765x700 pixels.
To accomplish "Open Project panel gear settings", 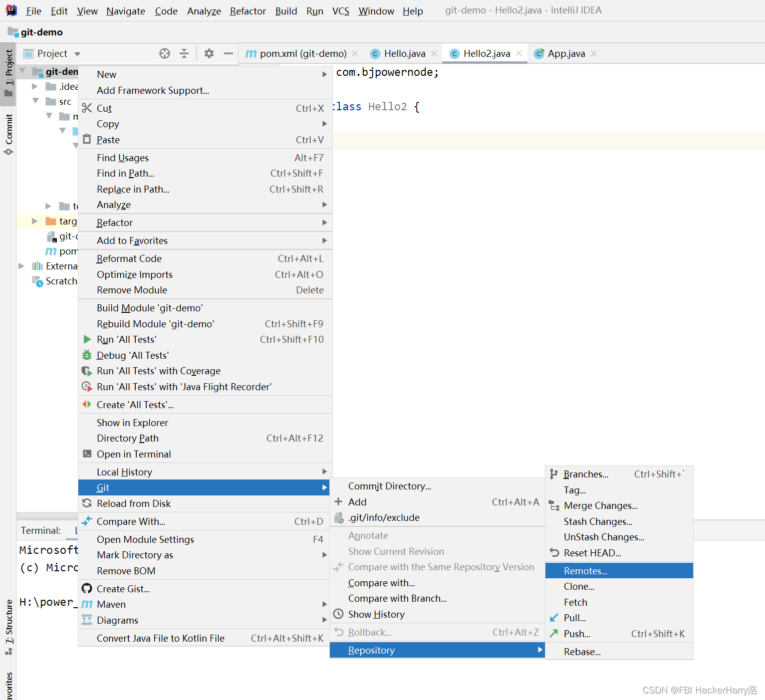I will 209,53.
